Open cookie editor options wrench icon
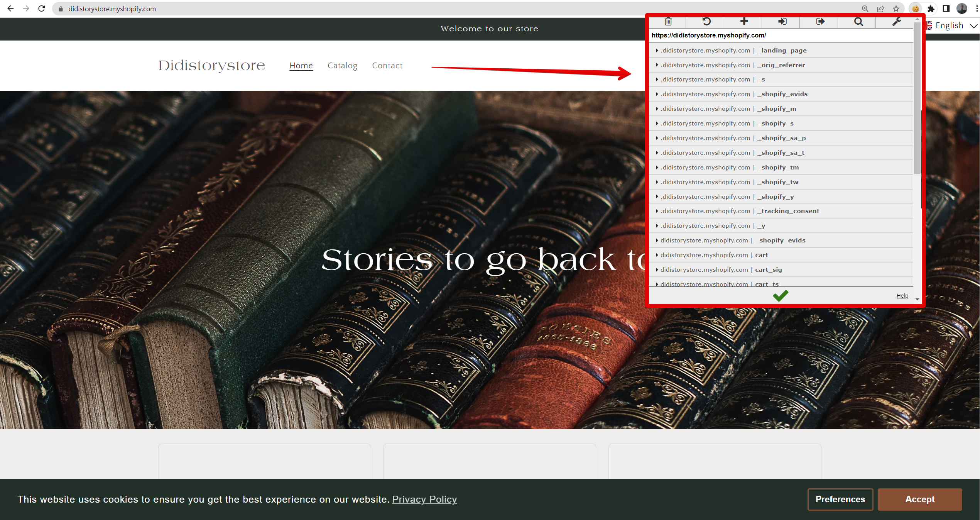This screenshot has width=980, height=520. [x=896, y=22]
